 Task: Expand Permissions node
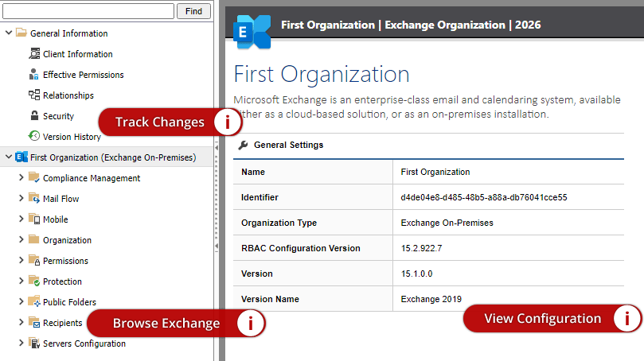point(21,260)
